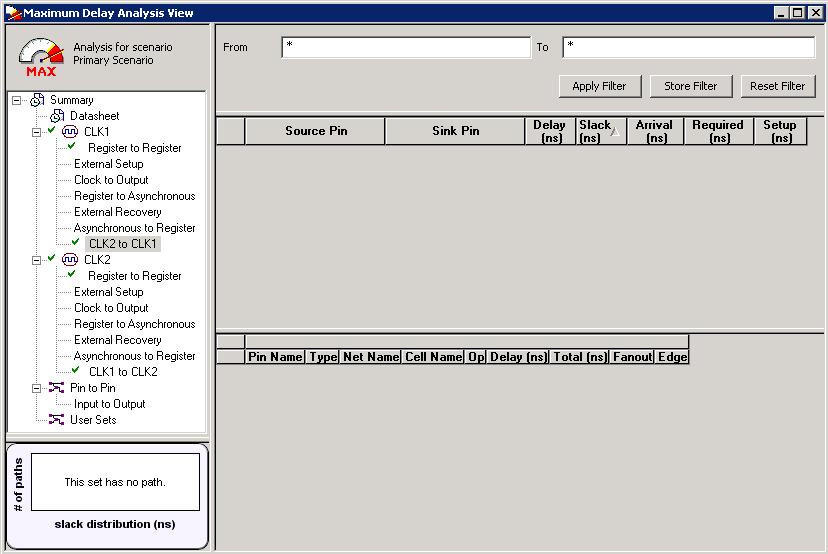828x554 pixels.
Task: Reset the filter
Action: 778,86
